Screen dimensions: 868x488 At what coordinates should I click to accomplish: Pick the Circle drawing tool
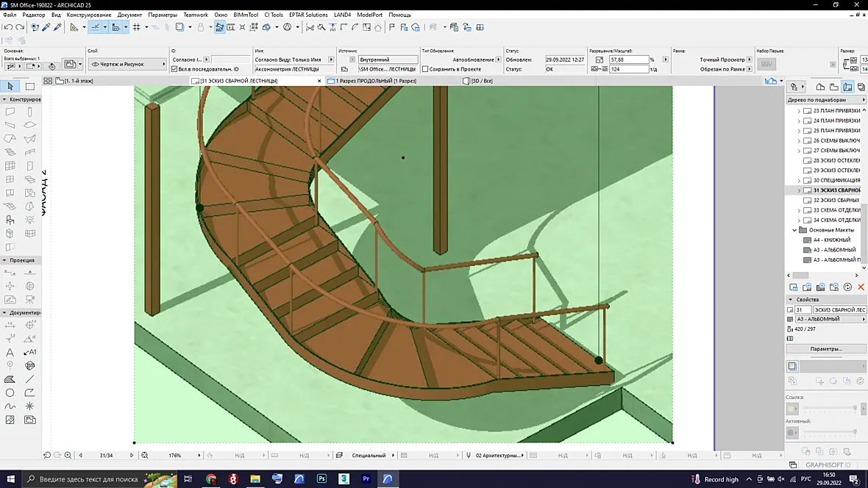click(10, 393)
